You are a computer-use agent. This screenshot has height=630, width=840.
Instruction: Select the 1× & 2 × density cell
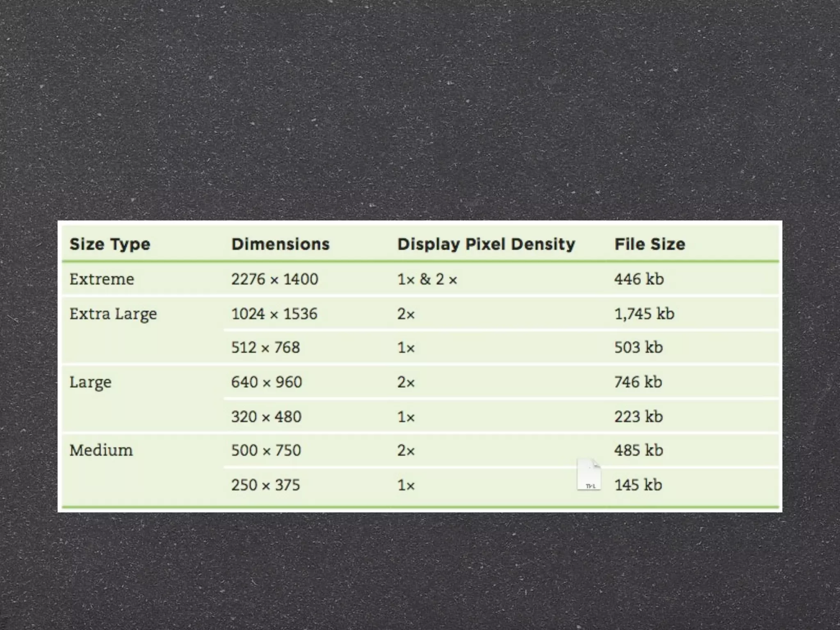pos(427,279)
